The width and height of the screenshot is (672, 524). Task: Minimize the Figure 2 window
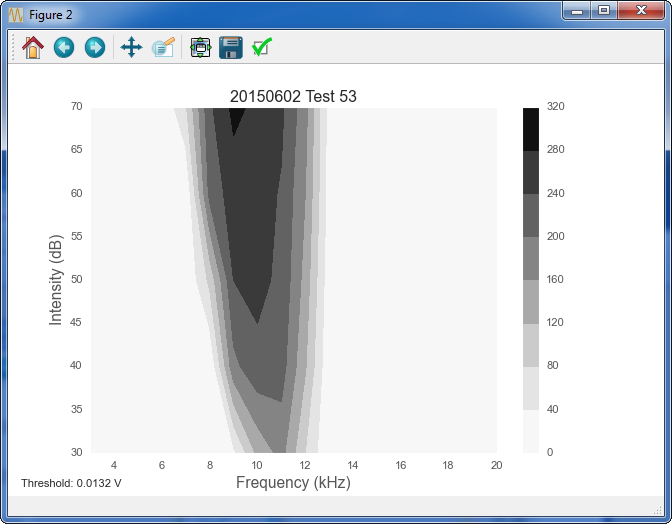577,11
